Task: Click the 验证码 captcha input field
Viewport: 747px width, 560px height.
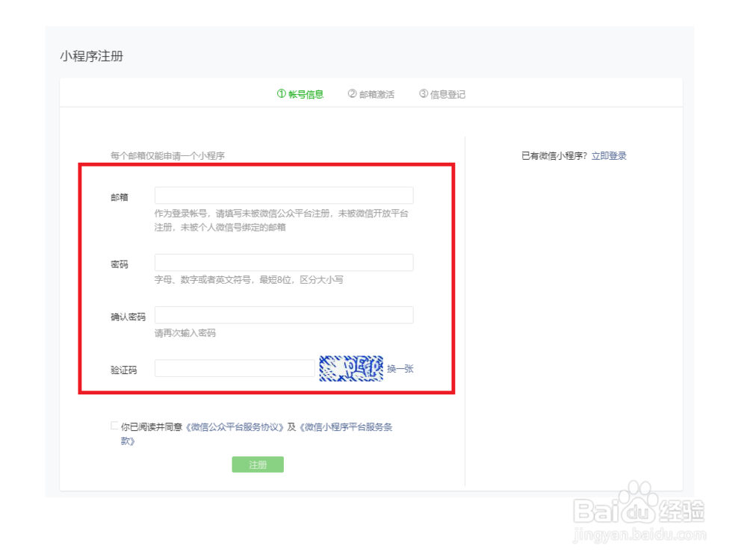Action: (x=234, y=368)
